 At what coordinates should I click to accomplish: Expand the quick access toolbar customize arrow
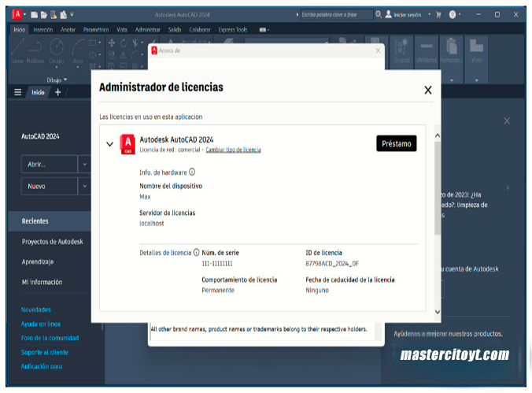tap(72, 15)
